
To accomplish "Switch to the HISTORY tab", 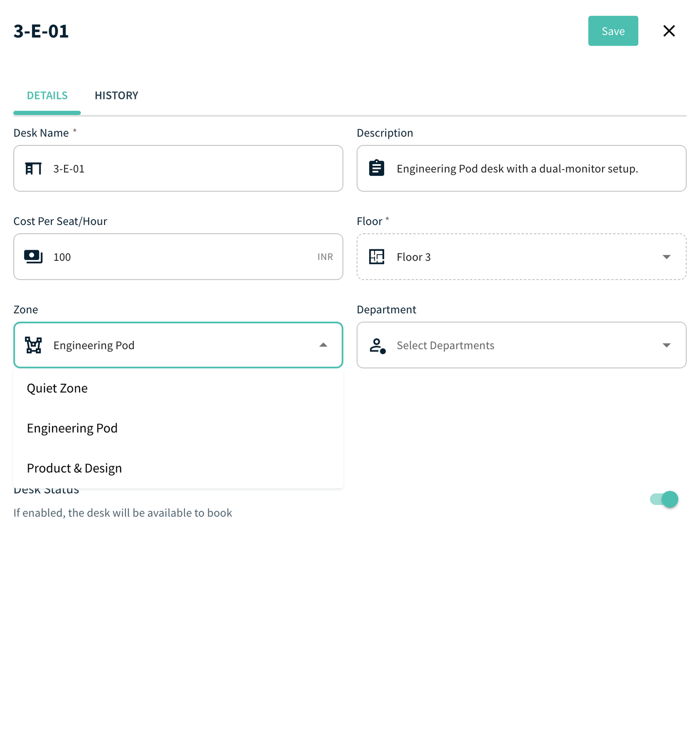I will pyautogui.click(x=116, y=95).
